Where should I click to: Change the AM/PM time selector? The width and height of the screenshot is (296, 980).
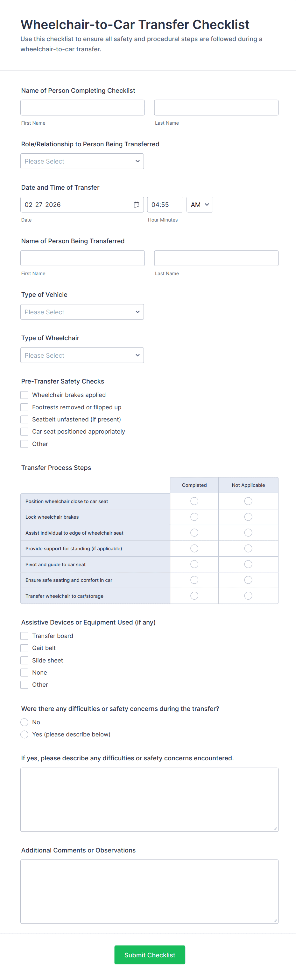(200, 205)
